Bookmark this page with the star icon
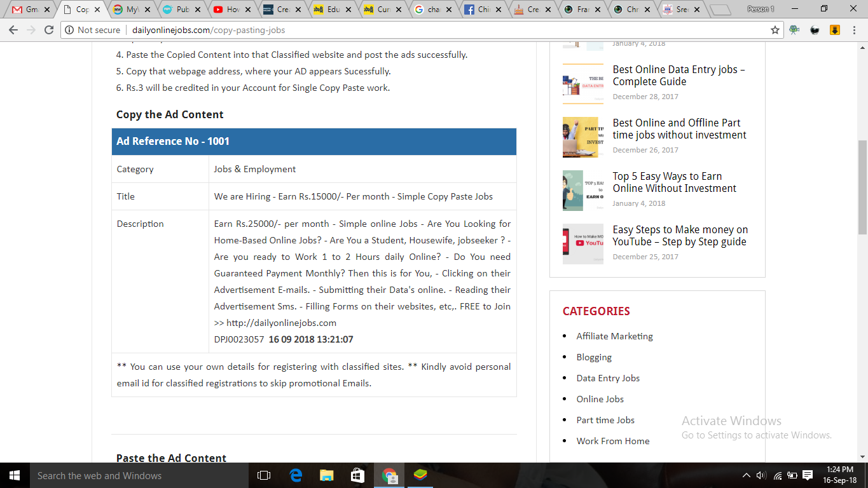This screenshot has height=488, width=868. (775, 30)
